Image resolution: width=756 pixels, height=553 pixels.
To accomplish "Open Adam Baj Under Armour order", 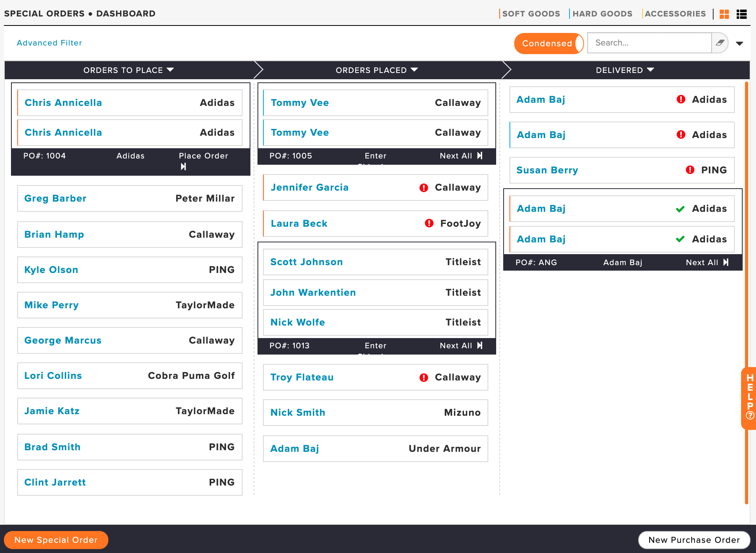I will point(376,449).
